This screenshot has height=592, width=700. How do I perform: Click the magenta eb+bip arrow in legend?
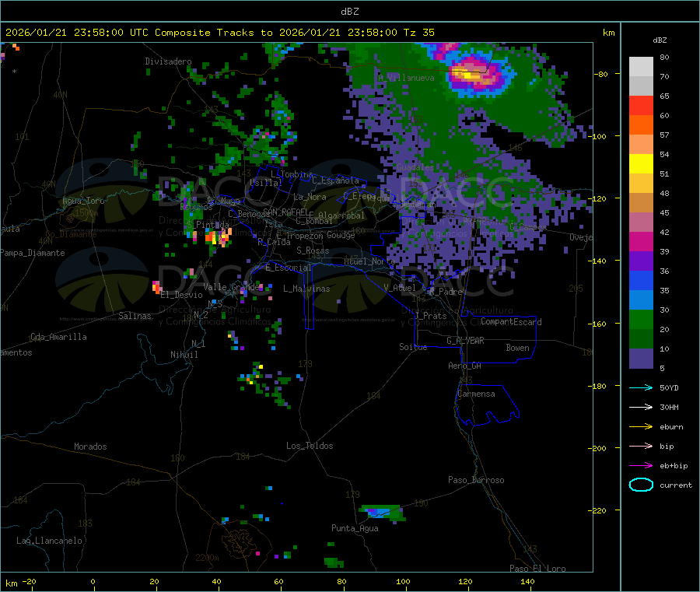[641, 465]
